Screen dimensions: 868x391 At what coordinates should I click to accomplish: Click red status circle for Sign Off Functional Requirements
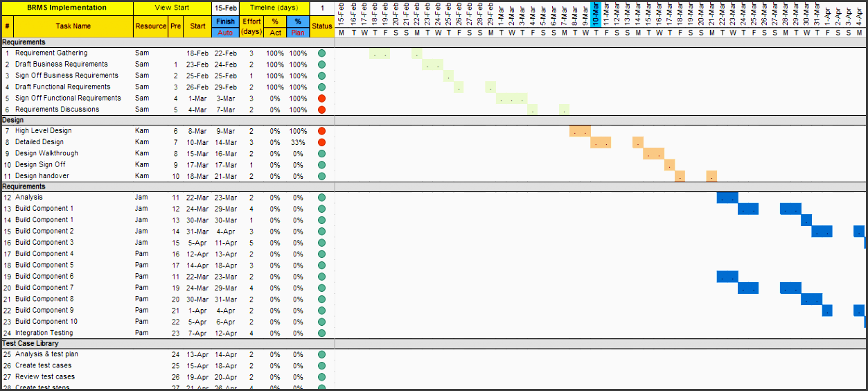coord(321,98)
